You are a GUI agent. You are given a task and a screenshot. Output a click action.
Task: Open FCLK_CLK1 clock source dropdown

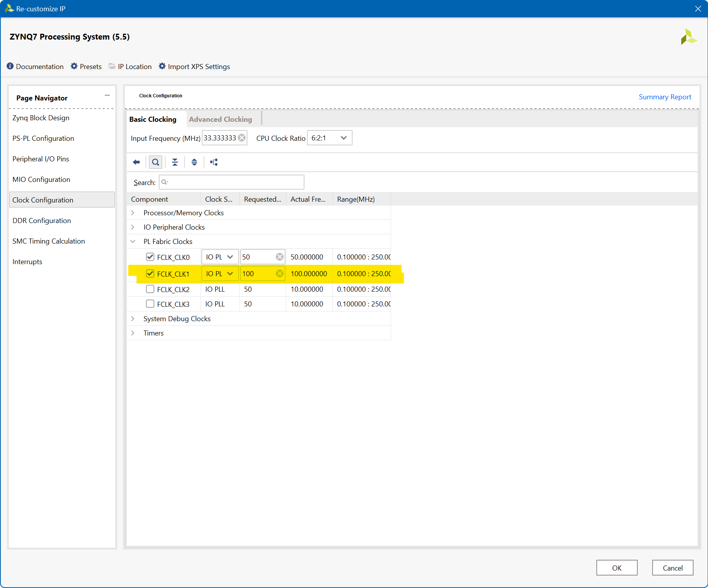(220, 273)
